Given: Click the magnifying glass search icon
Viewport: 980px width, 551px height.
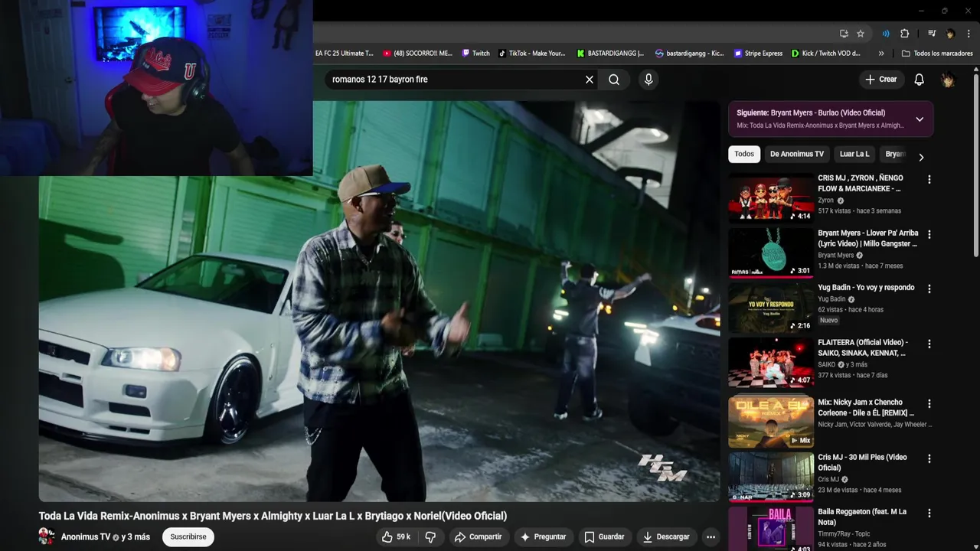Looking at the screenshot, I should 614,80.
